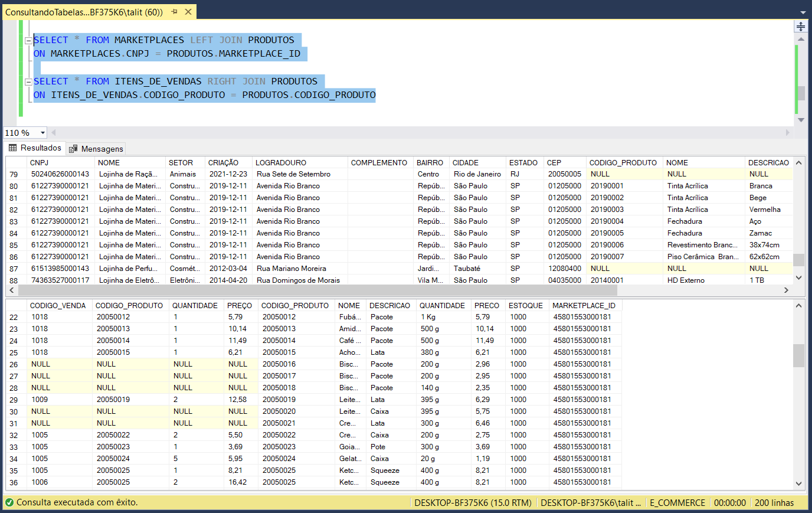The height and width of the screenshot is (513, 812).
Task: Pin the ConsultandoTabelas query tab
Action: point(175,12)
